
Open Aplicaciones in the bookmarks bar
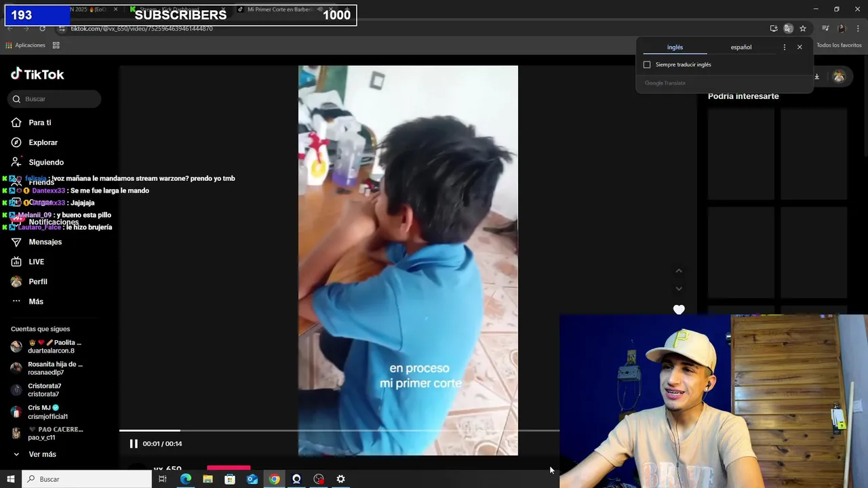(x=25, y=45)
